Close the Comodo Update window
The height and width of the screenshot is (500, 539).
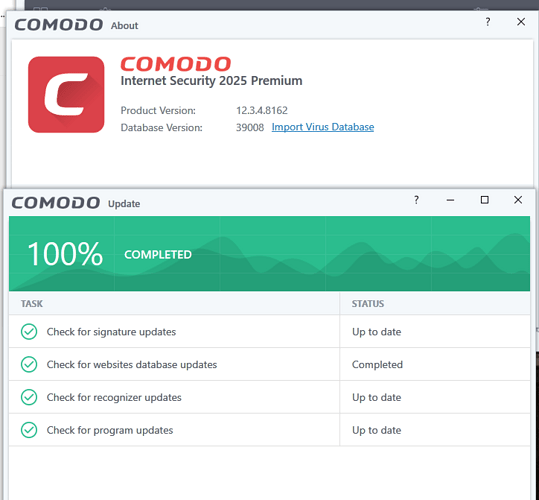click(x=518, y=200)
